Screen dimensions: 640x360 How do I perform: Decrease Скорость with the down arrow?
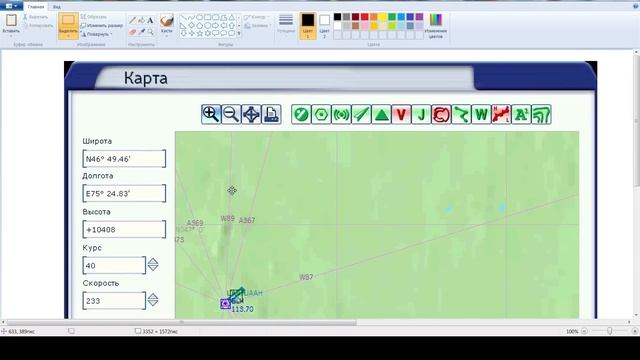(153, 303)
